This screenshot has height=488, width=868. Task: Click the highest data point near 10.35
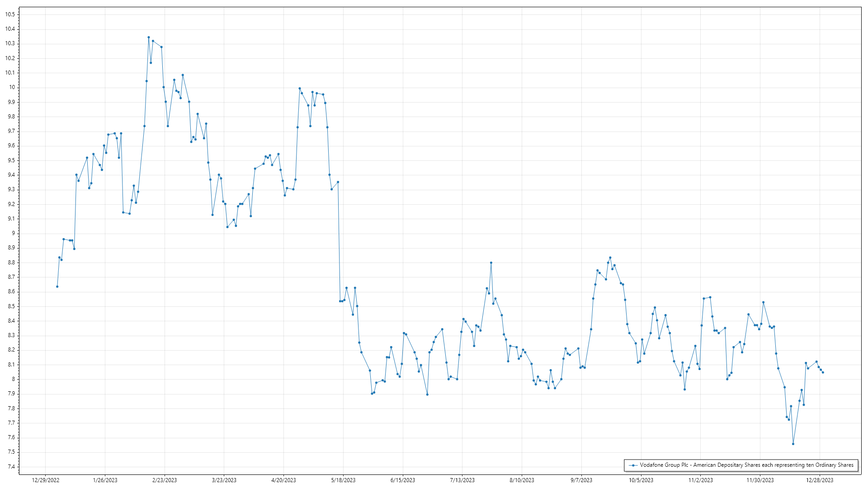(149, 38)
